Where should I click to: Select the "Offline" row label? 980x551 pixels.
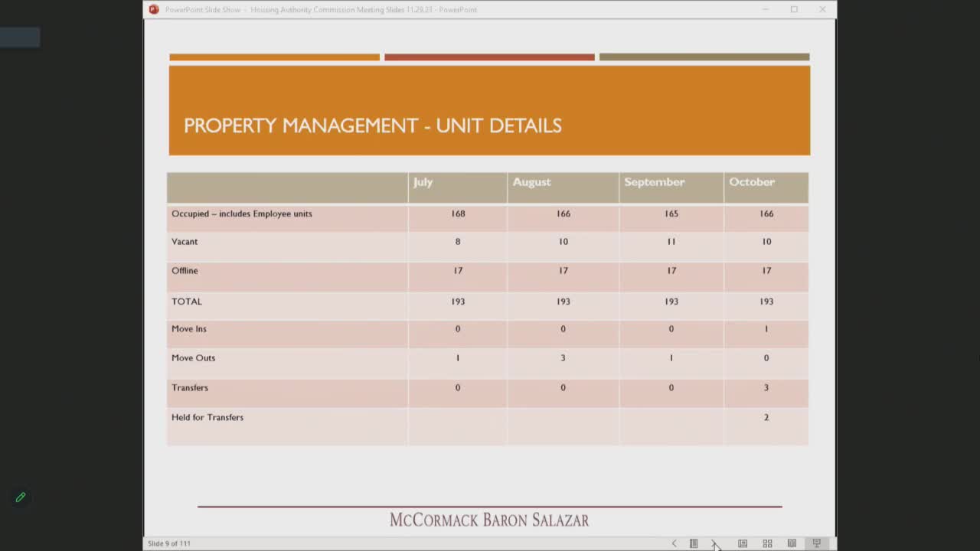[185, 270]
